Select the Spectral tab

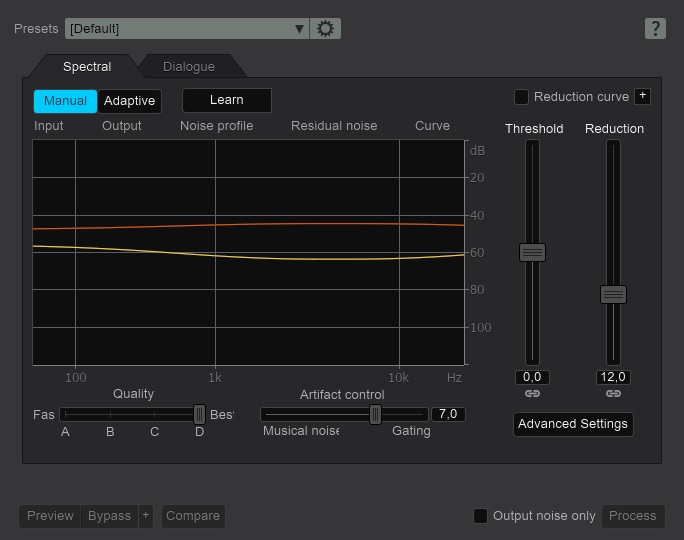pos(87,67)
